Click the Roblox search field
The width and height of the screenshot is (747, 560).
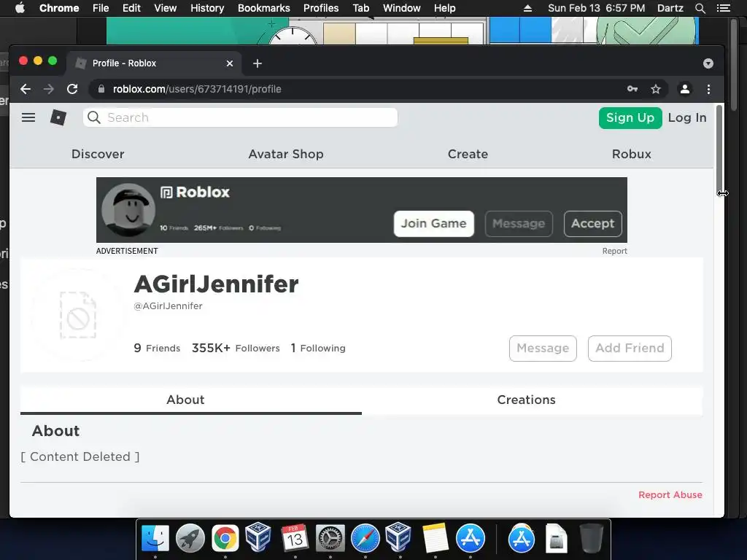(240, 117)
